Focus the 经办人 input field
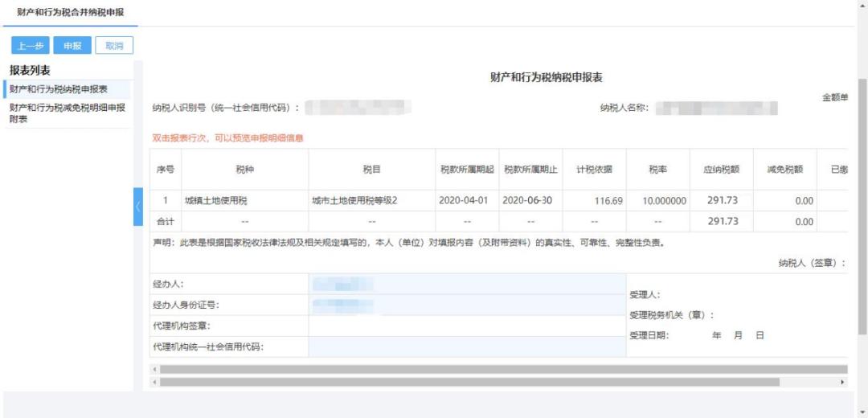 pos(466,284)
